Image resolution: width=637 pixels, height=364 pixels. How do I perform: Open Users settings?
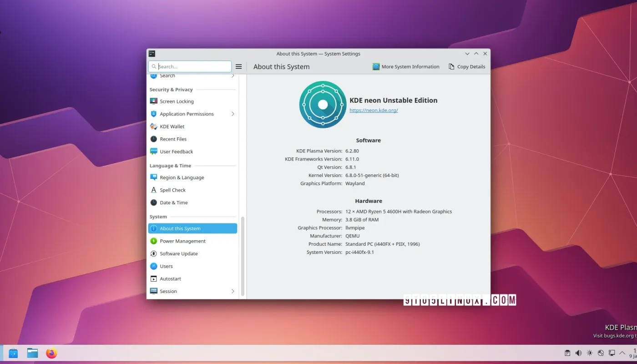(192, 266)
